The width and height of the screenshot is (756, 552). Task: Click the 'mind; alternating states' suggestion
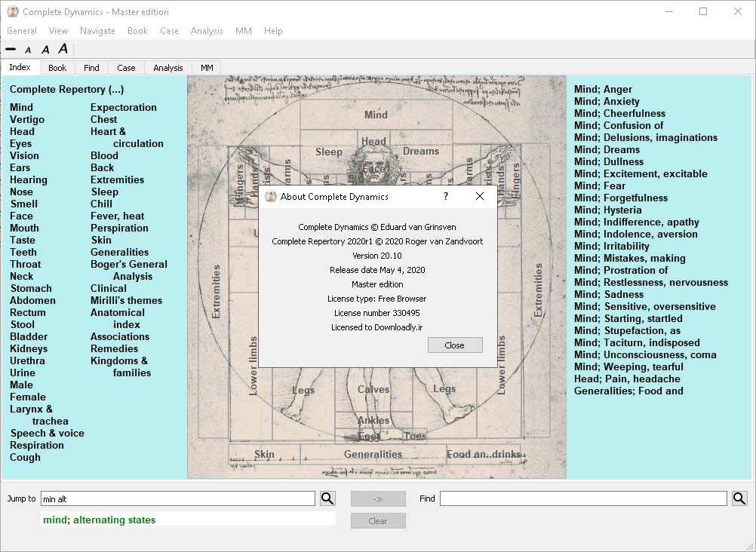100,520
